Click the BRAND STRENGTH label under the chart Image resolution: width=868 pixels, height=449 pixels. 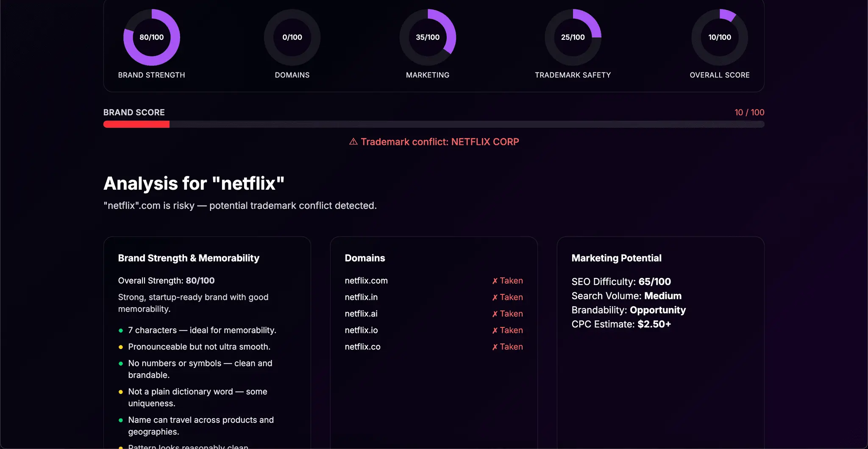(x=151, y=75)
